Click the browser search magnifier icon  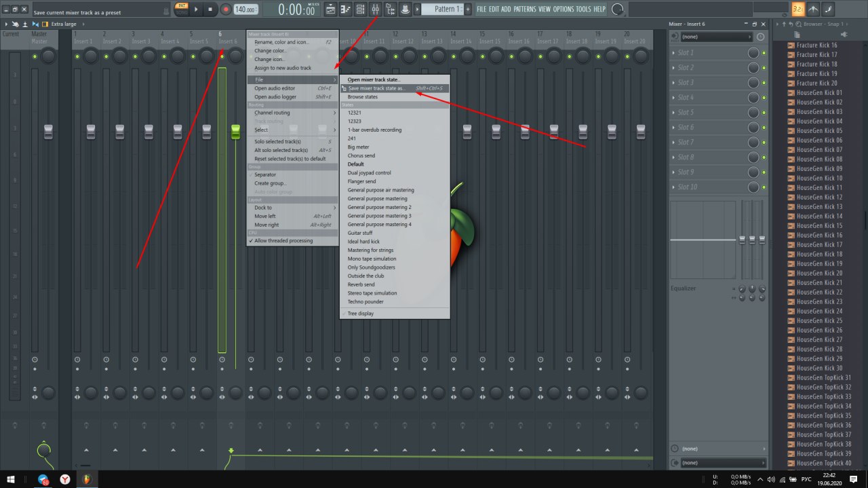click(x=797, y=24)
